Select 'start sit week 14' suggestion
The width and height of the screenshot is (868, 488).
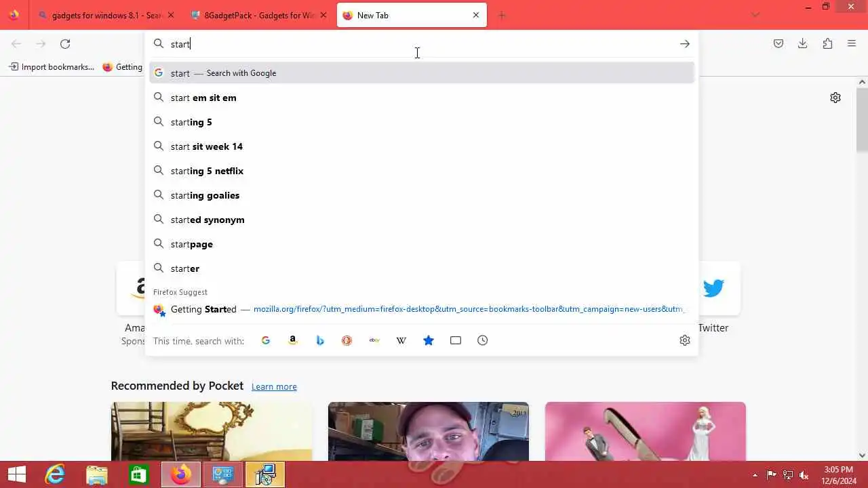[x=422, y=146]
